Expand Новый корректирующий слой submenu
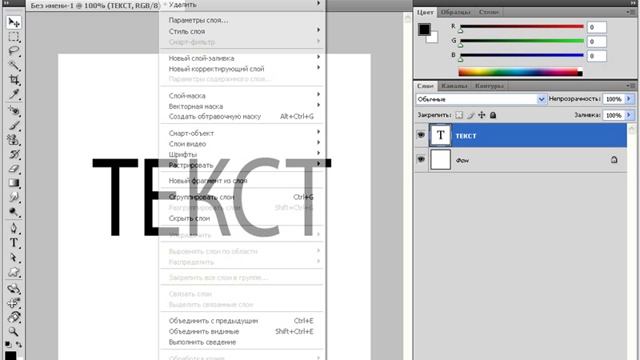The width and height of the screenshot is (640, 360). 244,69
